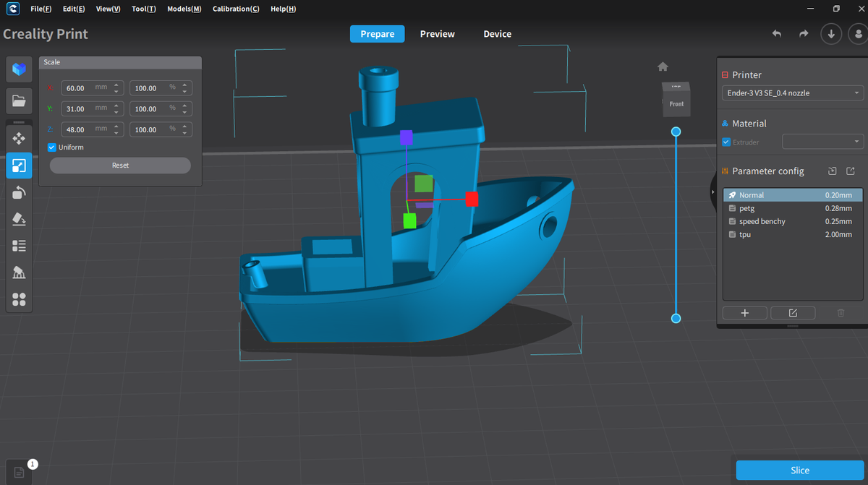Select the Move tool in left toolbar
The width and height of the screenshot is (868, 485).
(x=19, y=137)
